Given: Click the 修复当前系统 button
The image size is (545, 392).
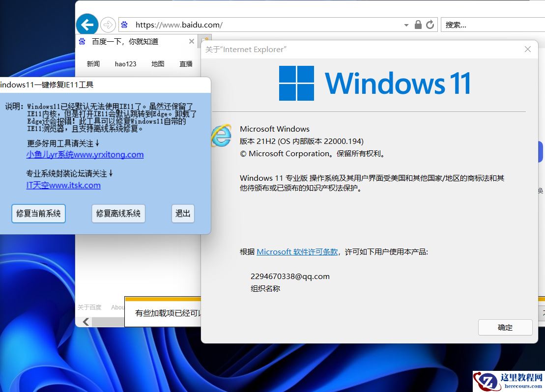Looking at the screenshot, I should coord(38,213).
